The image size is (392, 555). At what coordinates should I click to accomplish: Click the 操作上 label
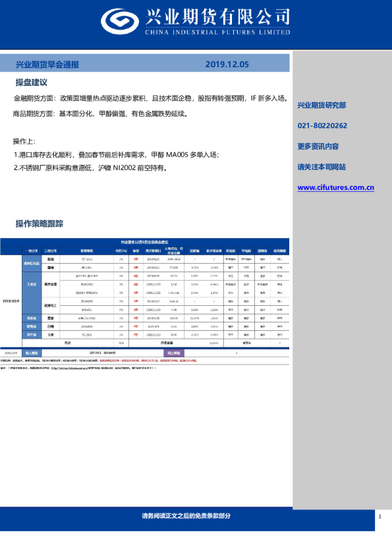click(24, 141)
